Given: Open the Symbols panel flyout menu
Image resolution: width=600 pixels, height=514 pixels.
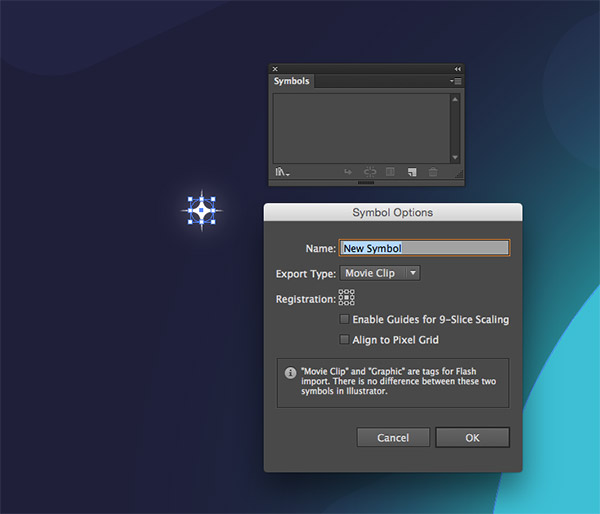Looking at the screenshot, I should tap(455, 81).
